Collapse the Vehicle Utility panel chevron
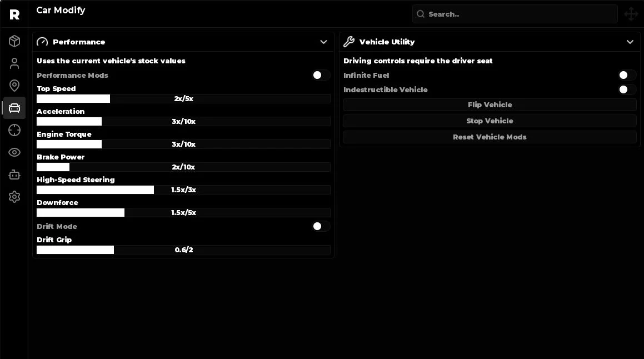Image resolution: width=644 pixels, height=359 pixels. [630, 42]
